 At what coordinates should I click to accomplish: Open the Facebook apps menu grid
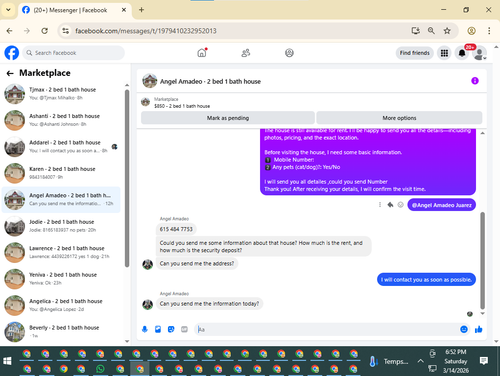click(x=444, y=53)
